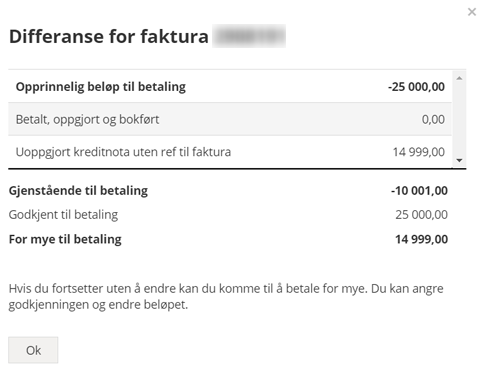Click the 0,00 amount in table
The height and width of the screenshot is (384, 487).
coord(433,119)
